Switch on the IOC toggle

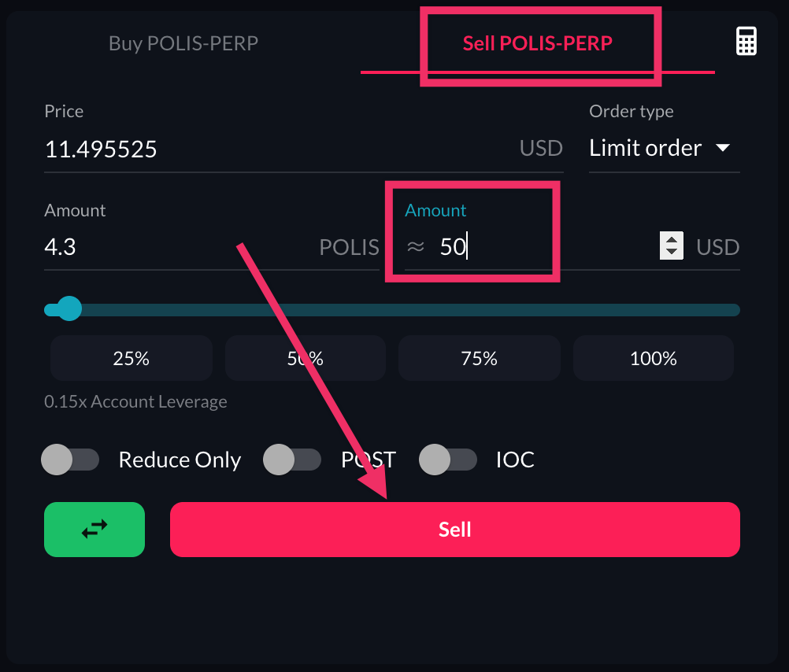tap(448, 460)
